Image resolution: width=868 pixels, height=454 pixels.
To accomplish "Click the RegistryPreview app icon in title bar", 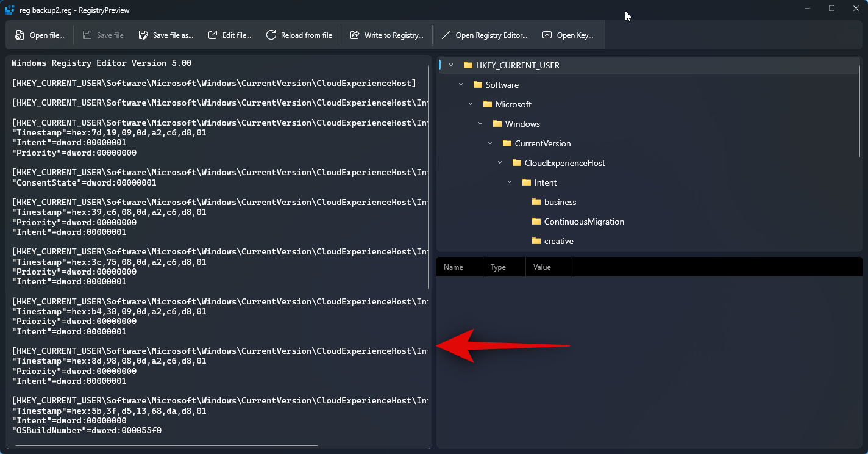I will [10, 10].
